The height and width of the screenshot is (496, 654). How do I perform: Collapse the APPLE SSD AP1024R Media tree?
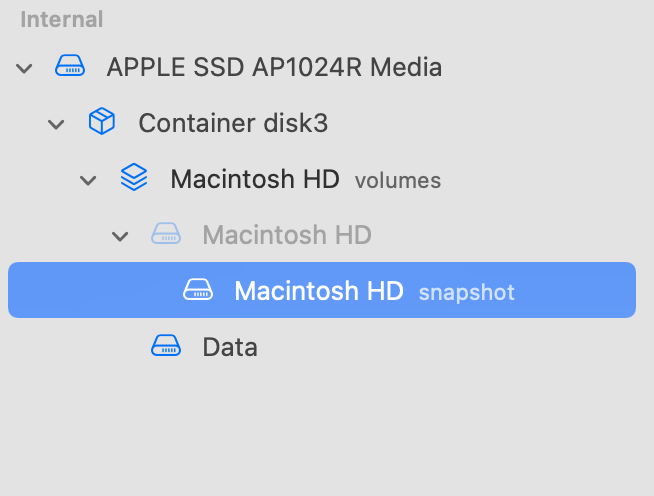[25, 68]
